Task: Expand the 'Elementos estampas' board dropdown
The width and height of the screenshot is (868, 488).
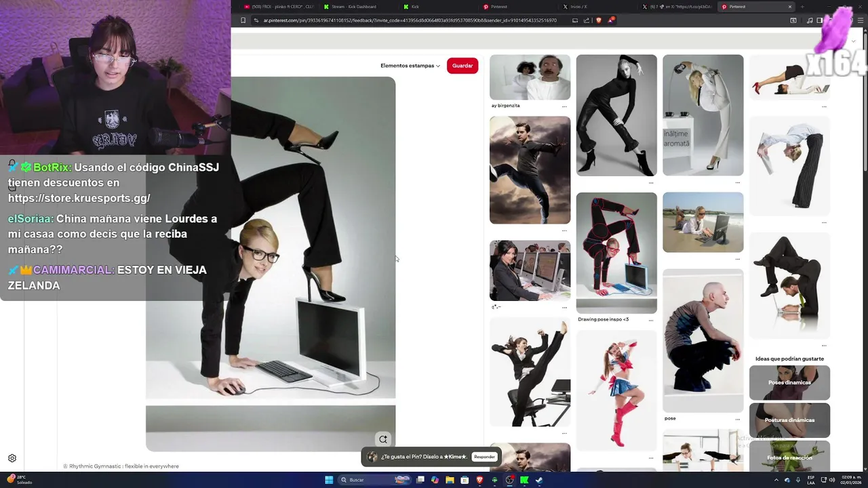Action: pyautogui.click(x=410, y=66)
